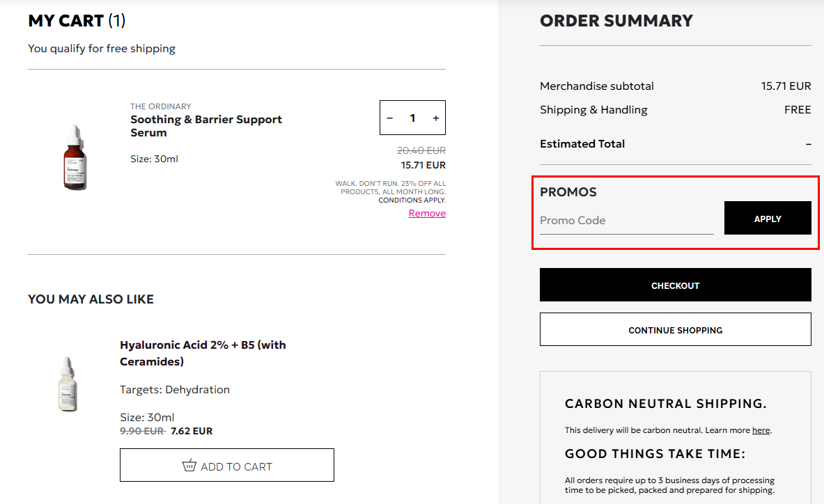Open the Soothing serum bottle image

click(74, 158)
